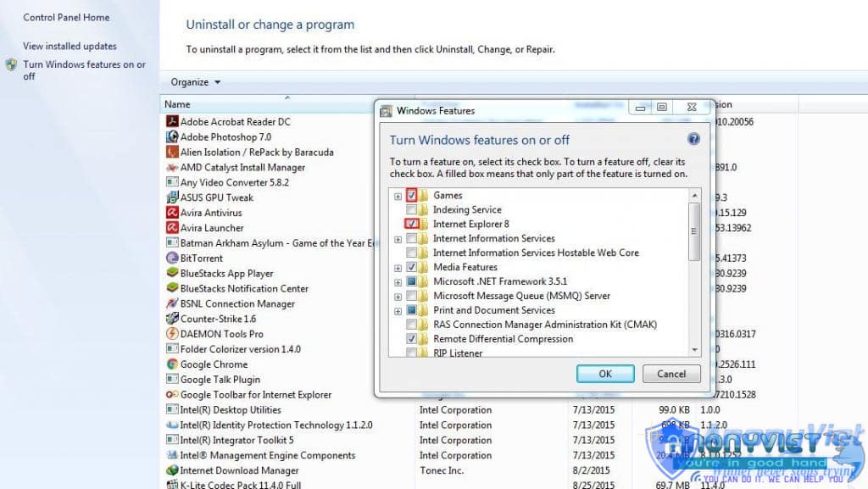This screenshot has width=868, height=489.
Task: Click the help icon in Windows Features
Action: pyautogui.click(x=693, y=139)
